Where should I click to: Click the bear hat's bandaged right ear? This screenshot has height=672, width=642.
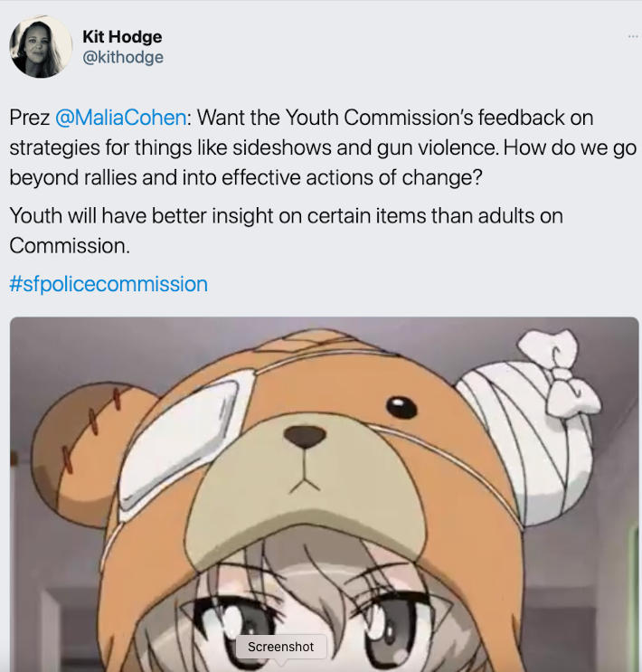(525, 441)
